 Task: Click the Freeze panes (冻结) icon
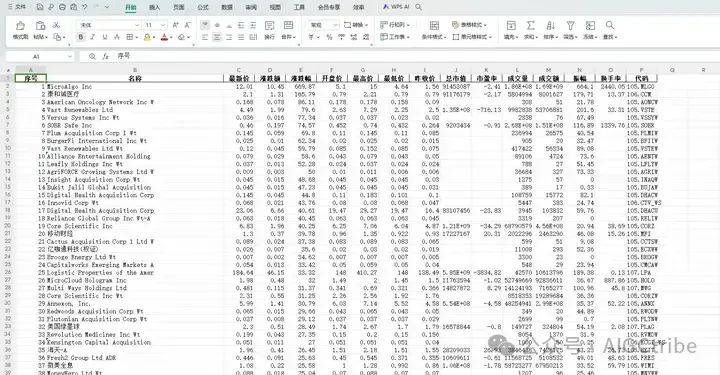(590, 26)
